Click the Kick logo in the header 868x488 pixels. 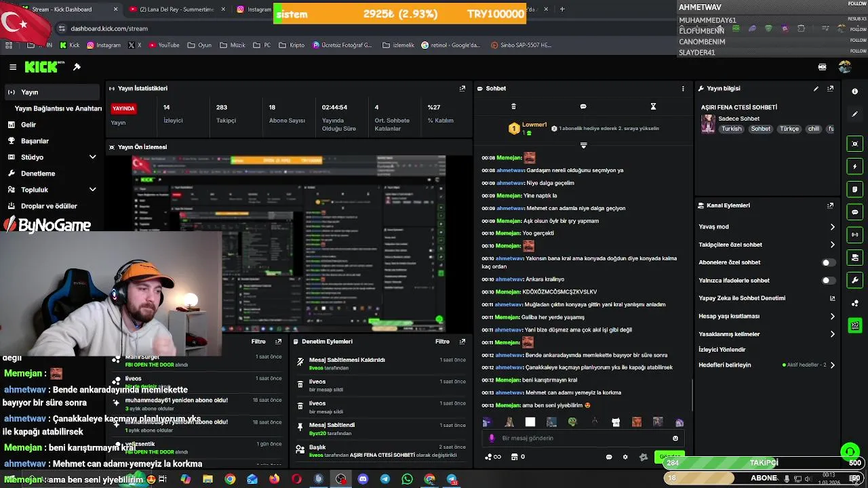click(45, 66)
